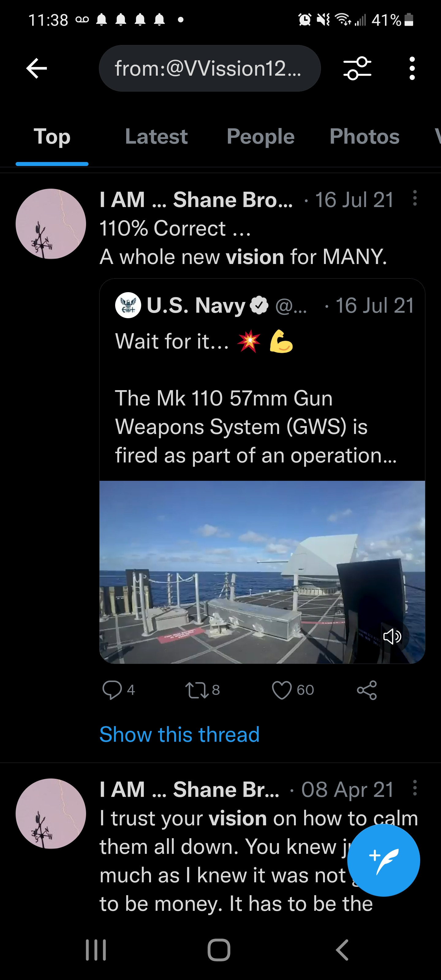The width and height of the screenshot is (441, 980).
Task: Like the 110% Correct tweet
Action: 282,690
